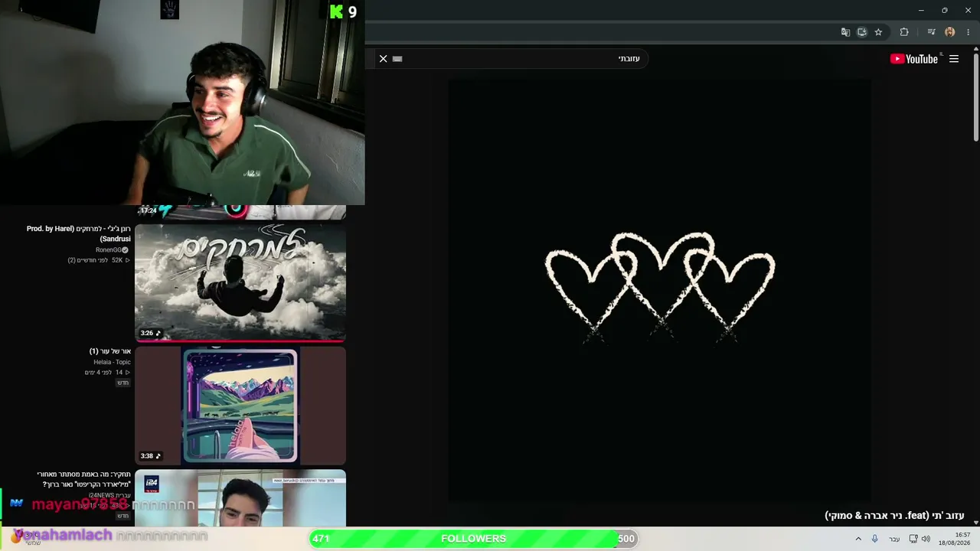The height and width of the screenshot is (551, 980).
Task: Open למרחקים video thumbnail
Action: [x=240, y=282]
